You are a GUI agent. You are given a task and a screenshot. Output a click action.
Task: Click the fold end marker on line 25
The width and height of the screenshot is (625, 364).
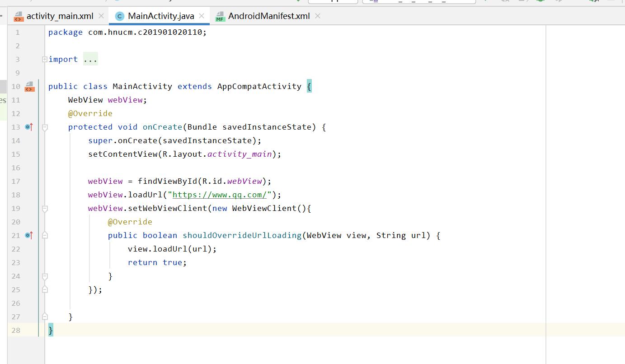tap(45, 289)
